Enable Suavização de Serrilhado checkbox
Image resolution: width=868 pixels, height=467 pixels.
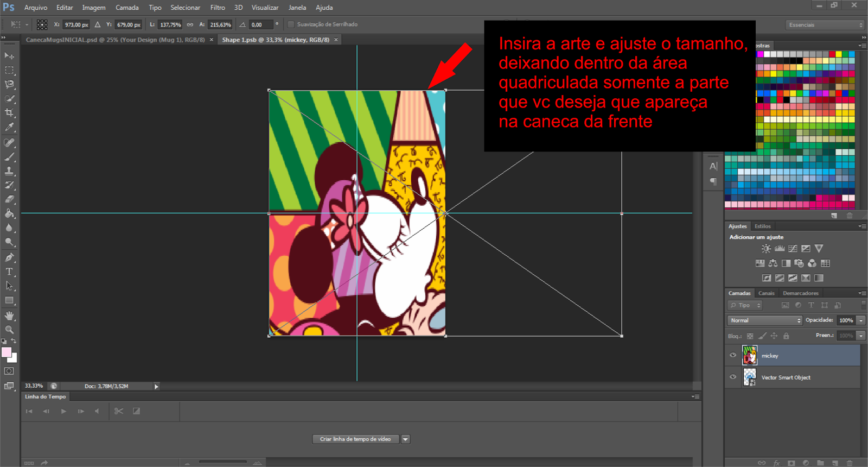291,24
